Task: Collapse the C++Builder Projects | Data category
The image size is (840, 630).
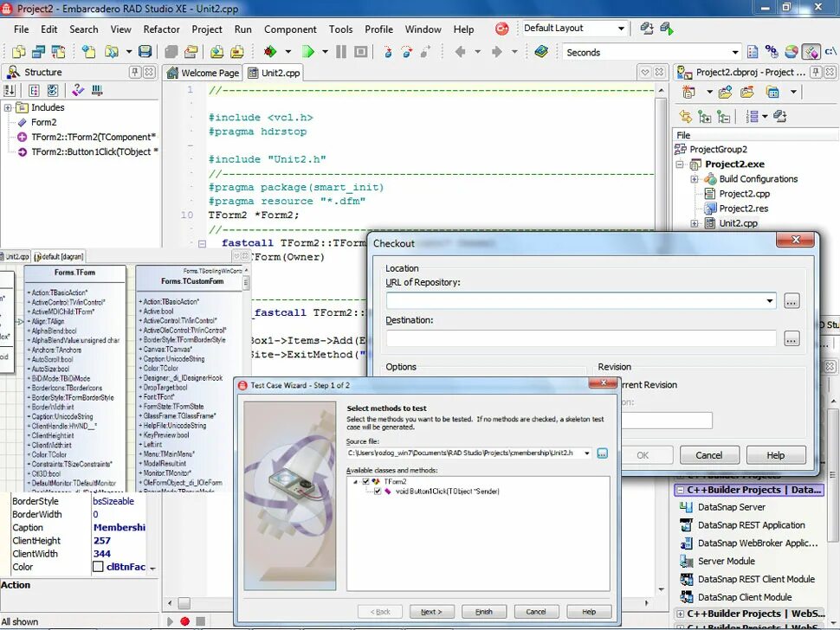Action: tap(680, 491)
